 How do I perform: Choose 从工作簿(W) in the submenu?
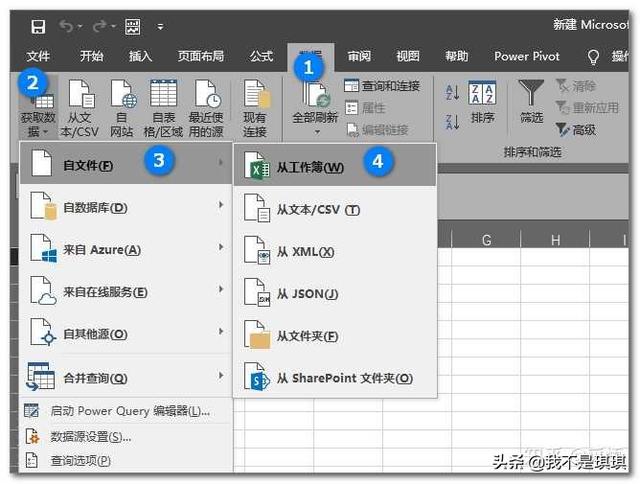(335, 166)
